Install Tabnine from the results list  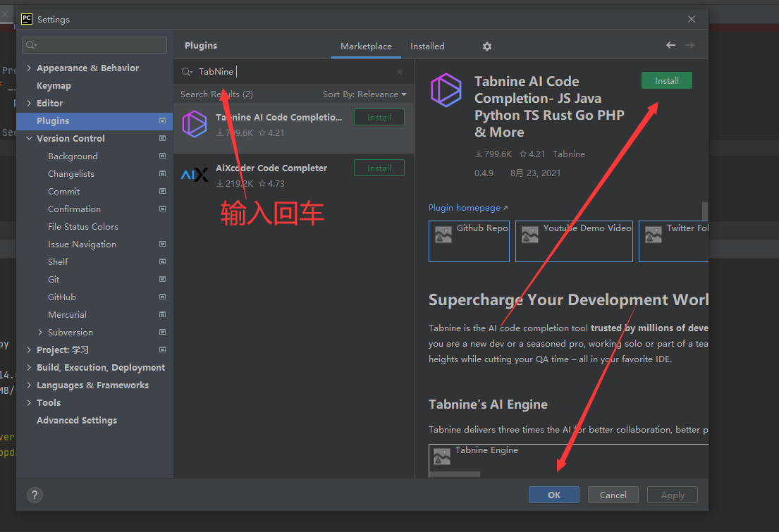point(379,117)
